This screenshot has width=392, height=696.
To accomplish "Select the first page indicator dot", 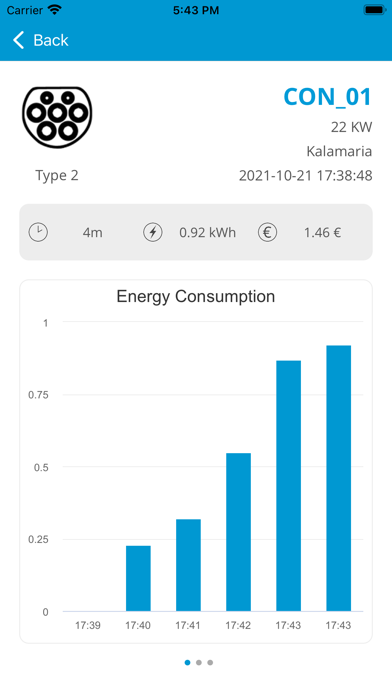I will [187, 663].
